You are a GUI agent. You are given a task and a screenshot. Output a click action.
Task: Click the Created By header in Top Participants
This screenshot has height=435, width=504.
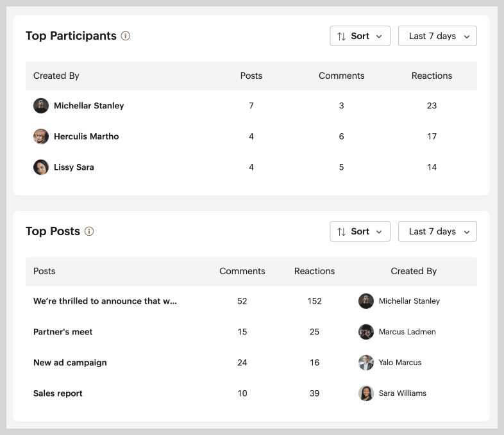(56, 76)
